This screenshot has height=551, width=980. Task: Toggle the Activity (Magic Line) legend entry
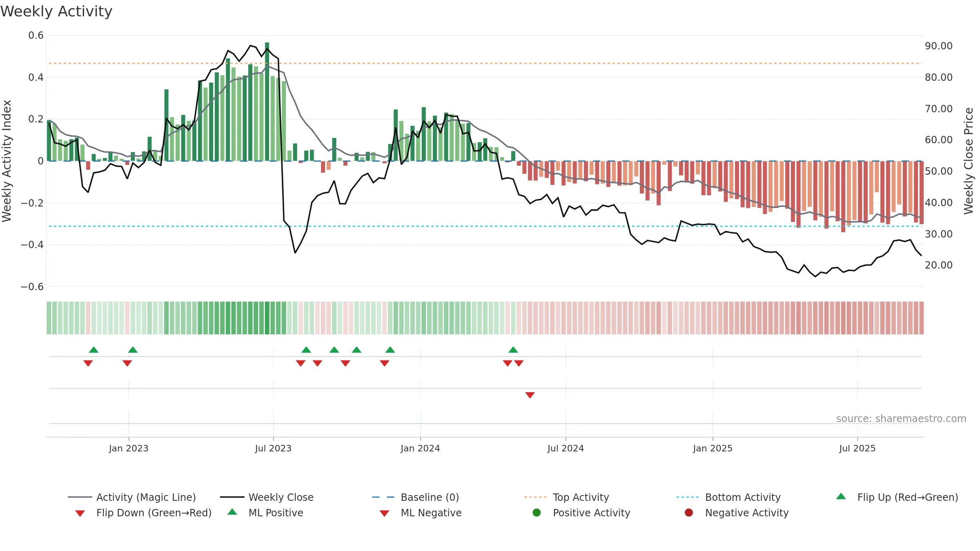[x=132, y=497]
